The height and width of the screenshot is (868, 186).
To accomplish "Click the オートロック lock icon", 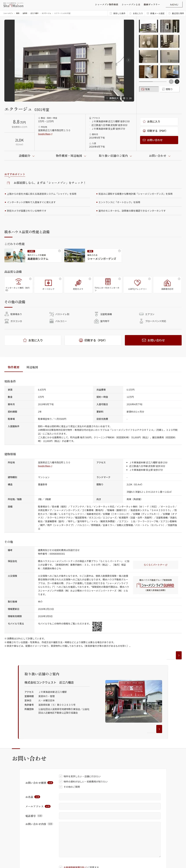I will [48, 282].
